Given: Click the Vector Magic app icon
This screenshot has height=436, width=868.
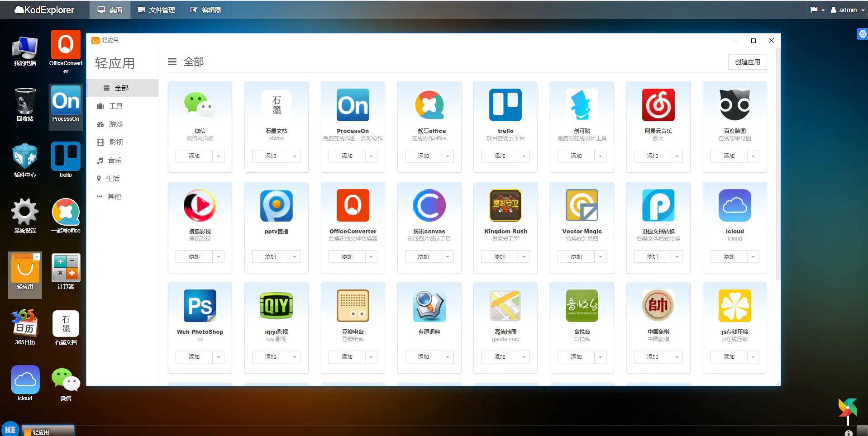Looking at the screenshot, I should point(582,205).
